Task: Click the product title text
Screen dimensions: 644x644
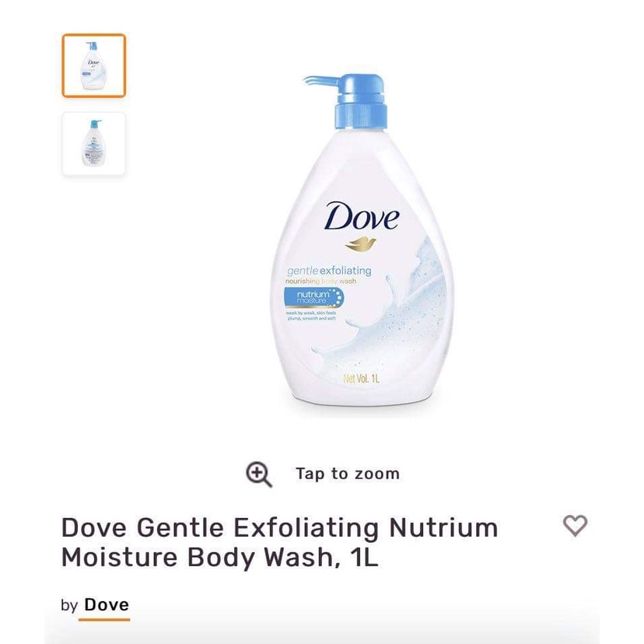Action: (279, 542)
